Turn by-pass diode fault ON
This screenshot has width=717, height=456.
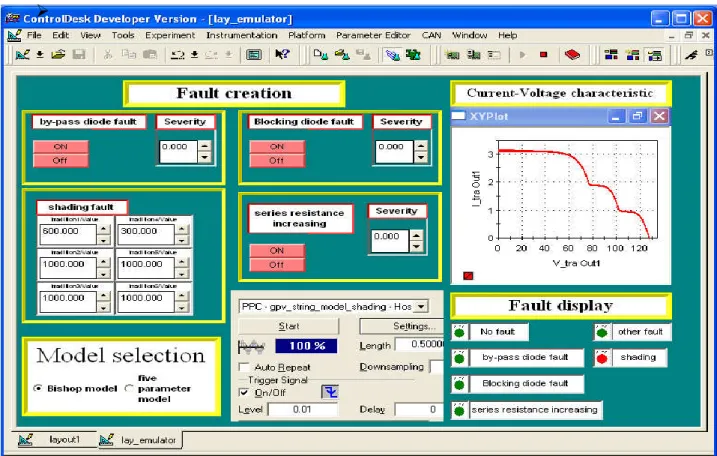tap(60, 146)
